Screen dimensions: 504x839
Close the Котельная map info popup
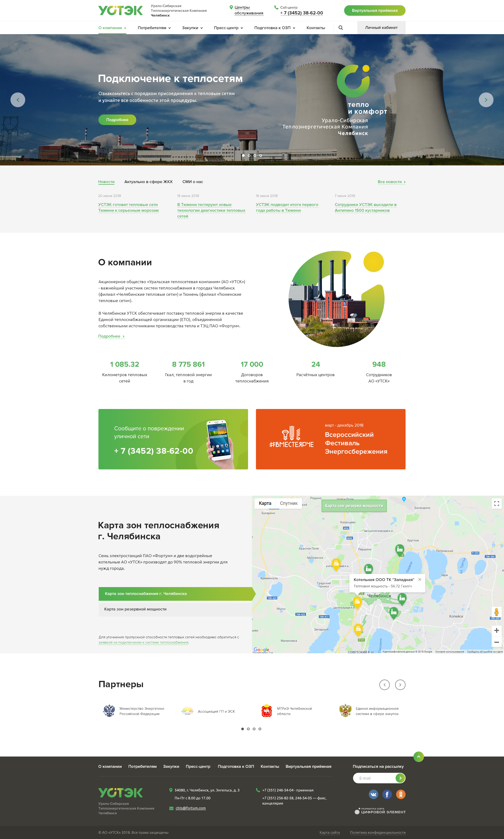pos(420,579)
